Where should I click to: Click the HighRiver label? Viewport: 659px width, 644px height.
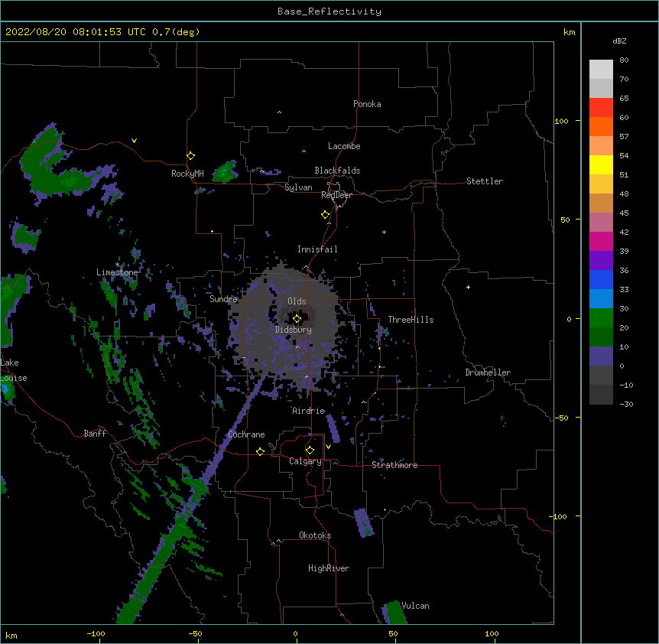(x=329, y=568)
